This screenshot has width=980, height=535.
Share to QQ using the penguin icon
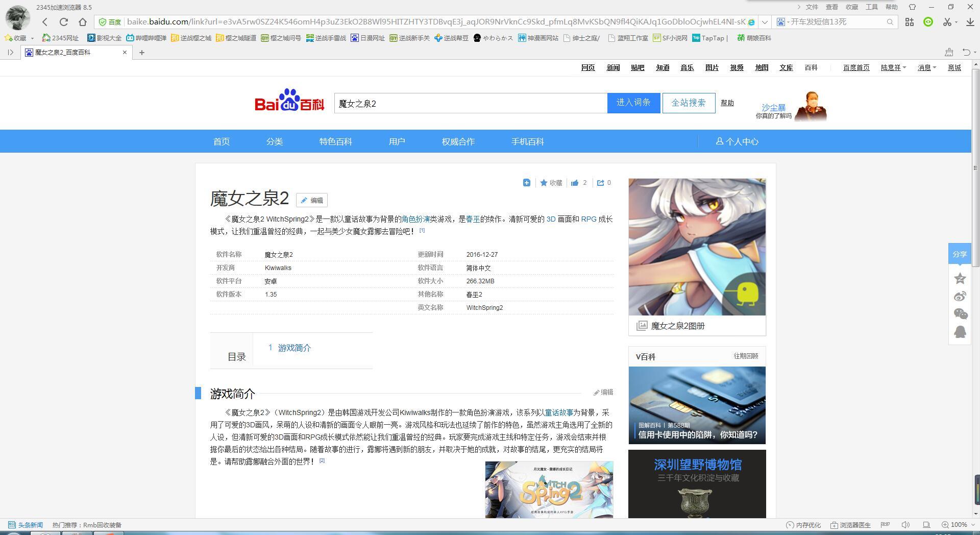coord(960,332)
